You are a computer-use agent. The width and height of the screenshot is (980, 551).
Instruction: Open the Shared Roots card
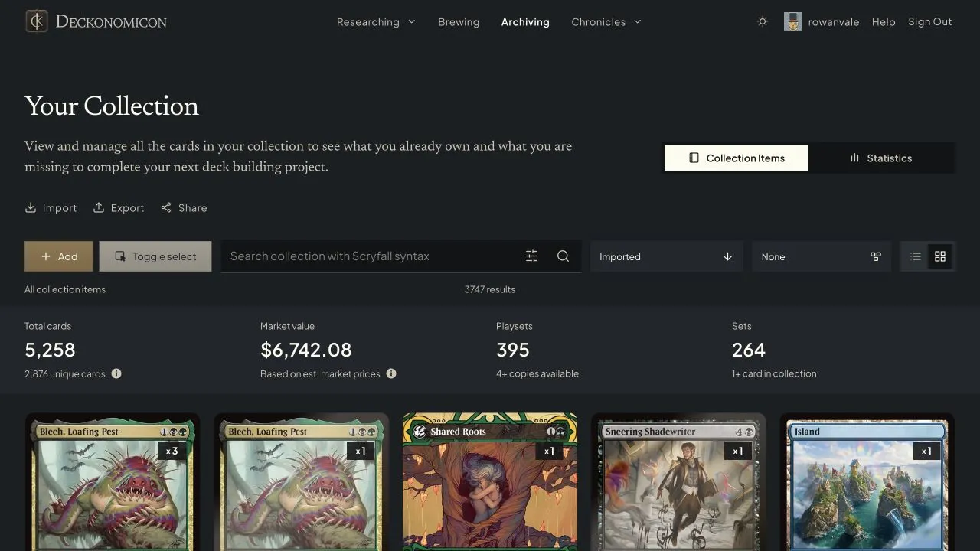(490, 482)
